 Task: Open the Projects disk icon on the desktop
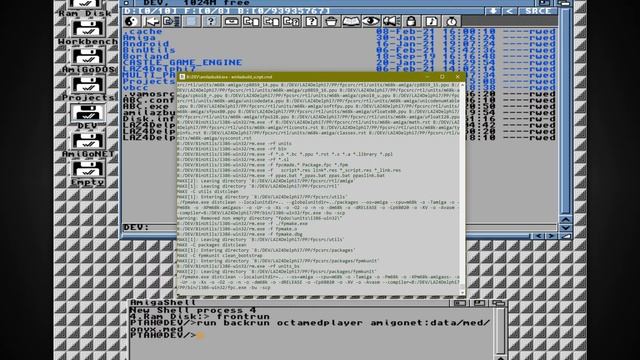tap(87, 88)
